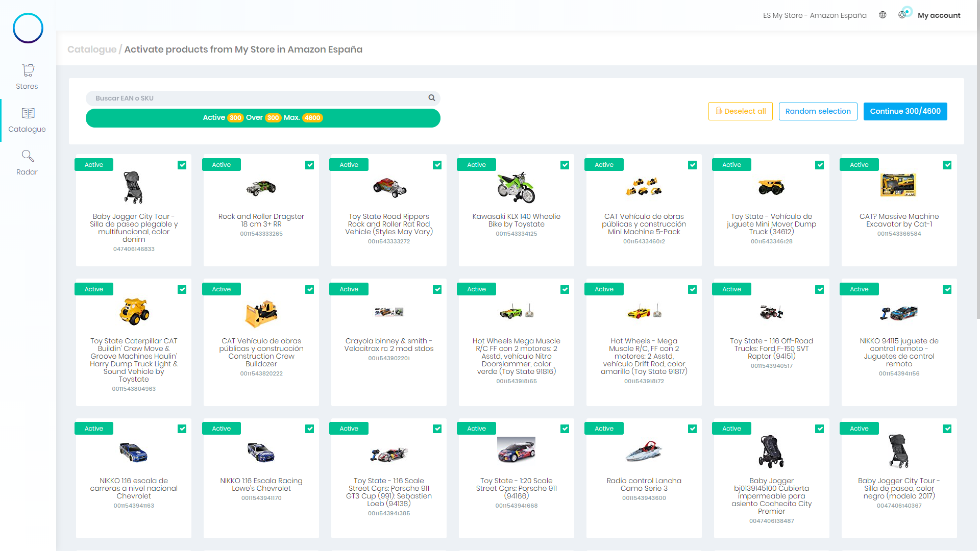This screenshot has width=980, height=551.
Task: Click the circular logo icon top left
Action: tap(27, 27)
